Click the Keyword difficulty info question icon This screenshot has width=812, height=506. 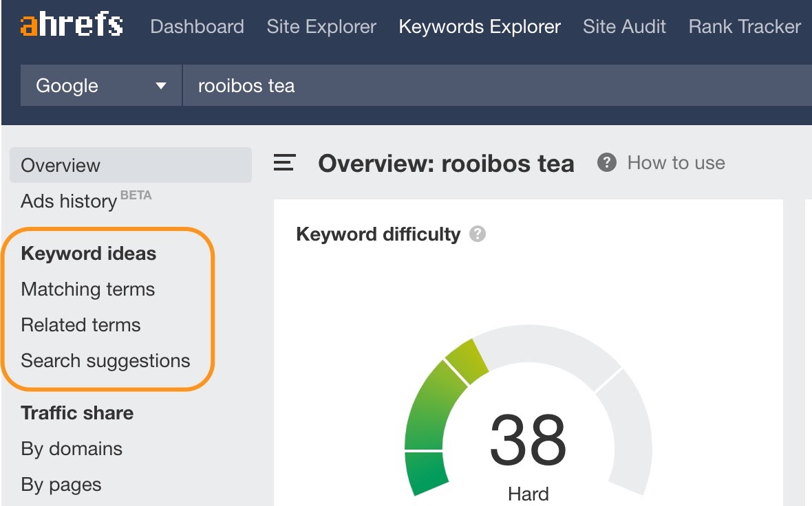(x=478, y=234)
